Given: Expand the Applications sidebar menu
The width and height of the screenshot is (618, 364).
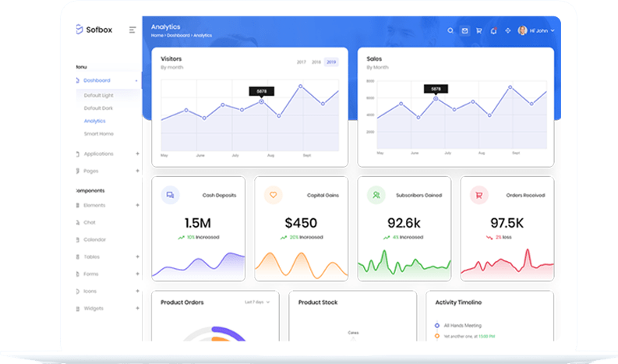Looking at the screenshot, I should coord(98,154).
